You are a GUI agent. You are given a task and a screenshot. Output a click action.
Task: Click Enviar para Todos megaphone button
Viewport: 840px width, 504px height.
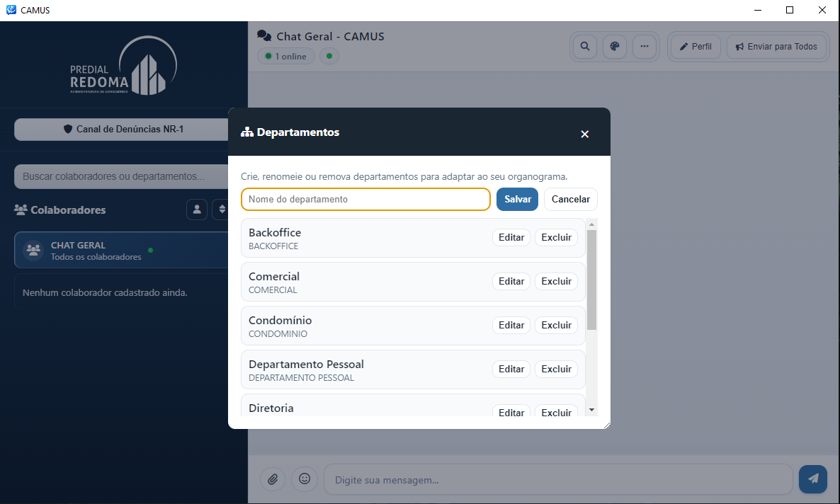(776, 47)
